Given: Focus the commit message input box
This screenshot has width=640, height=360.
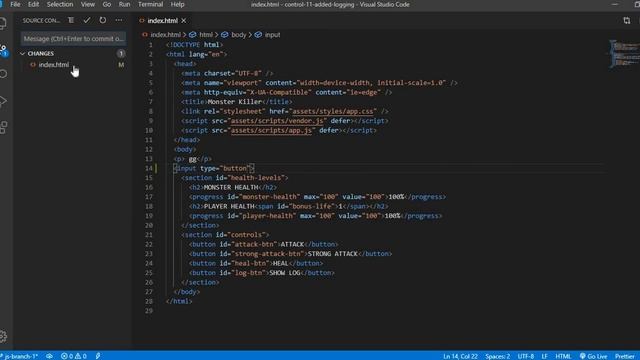Looking at the screenshot, I should click(x=73, y=39).
